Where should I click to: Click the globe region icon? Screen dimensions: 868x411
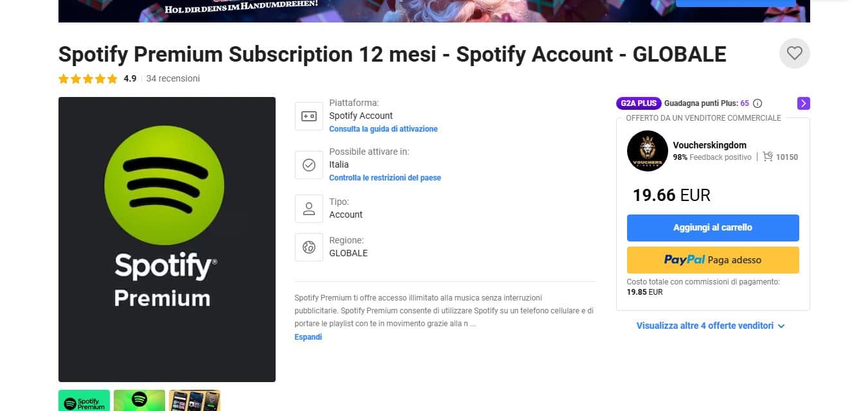point(308,247)
